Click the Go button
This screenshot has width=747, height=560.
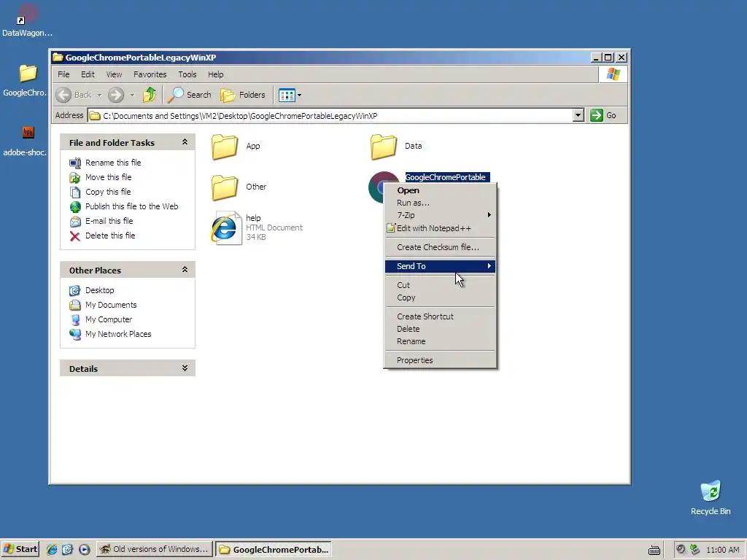(603, 115)
